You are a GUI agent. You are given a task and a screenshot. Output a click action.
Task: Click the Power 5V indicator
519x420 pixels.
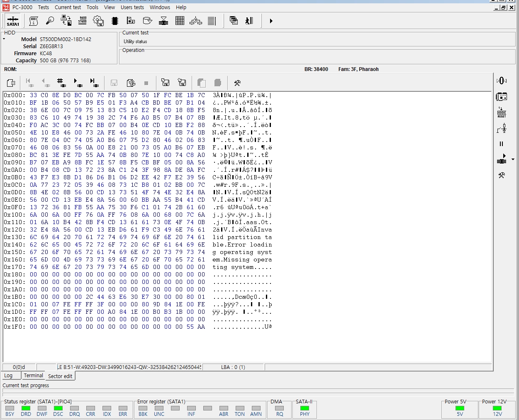point(460,408)
